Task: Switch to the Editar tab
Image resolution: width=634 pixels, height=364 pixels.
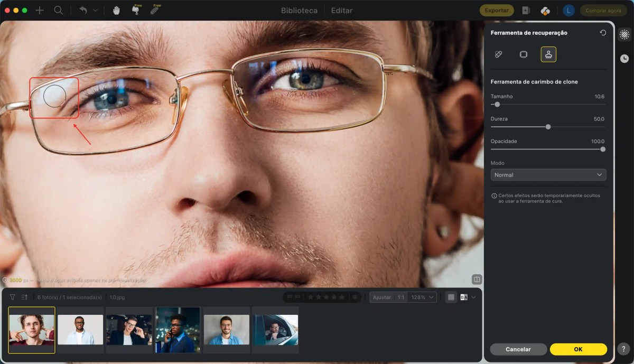Action: [341, 11]
